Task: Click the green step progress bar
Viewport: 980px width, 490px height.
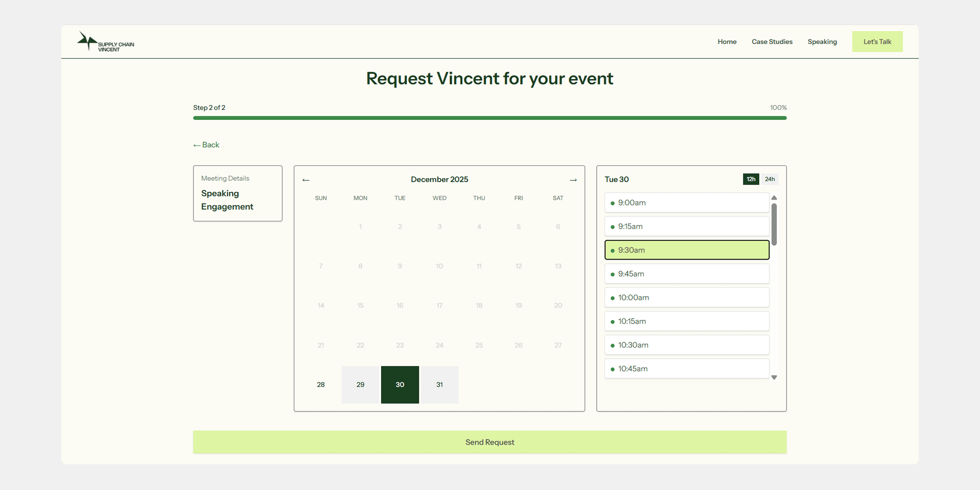Action: (x=490, y=118)
